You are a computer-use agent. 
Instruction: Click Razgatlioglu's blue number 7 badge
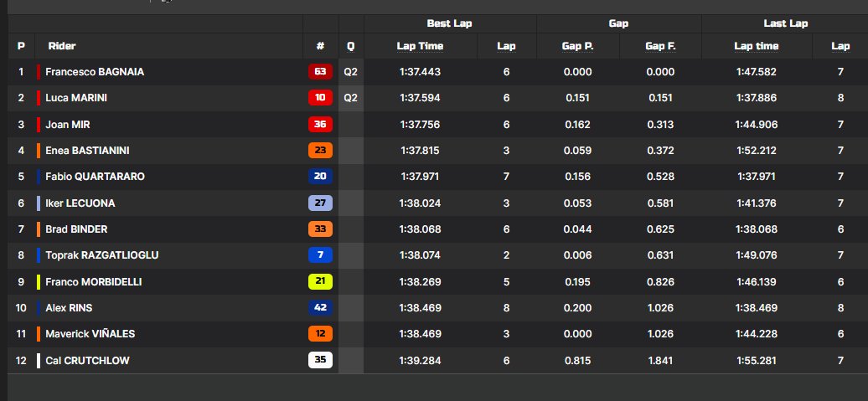tap(320, 255)
